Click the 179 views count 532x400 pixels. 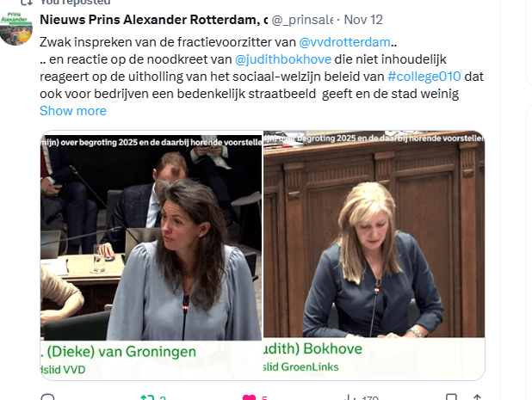[x=370, y=398]
